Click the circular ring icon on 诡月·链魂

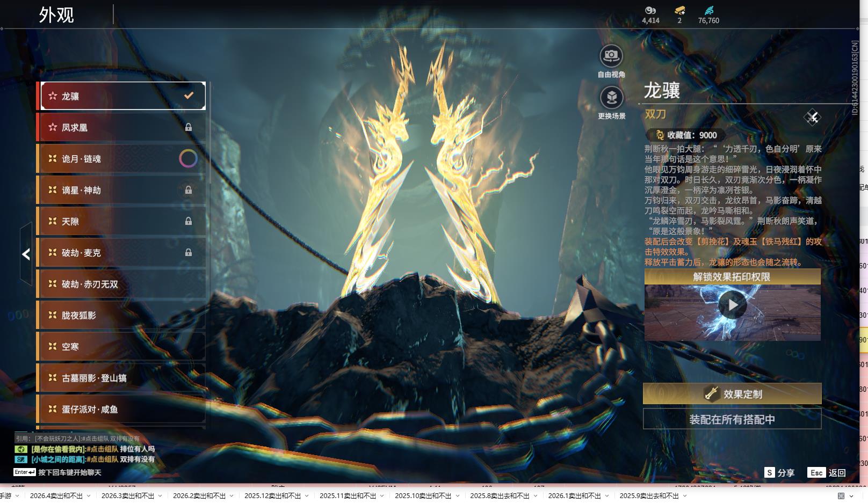[x=188, y=158]
